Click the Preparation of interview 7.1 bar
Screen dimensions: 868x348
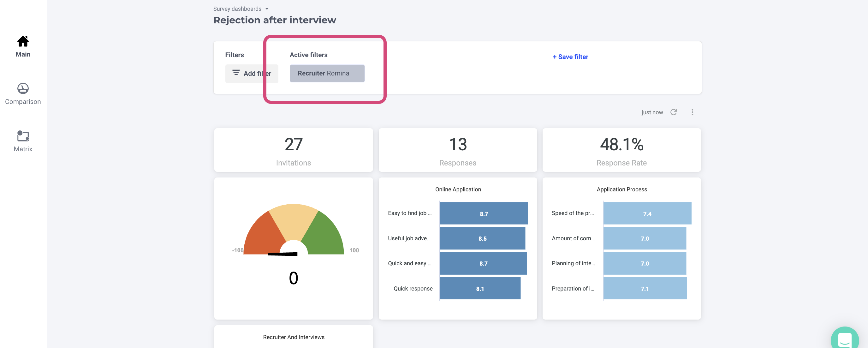pyautogui.click(x=645, y=289)
